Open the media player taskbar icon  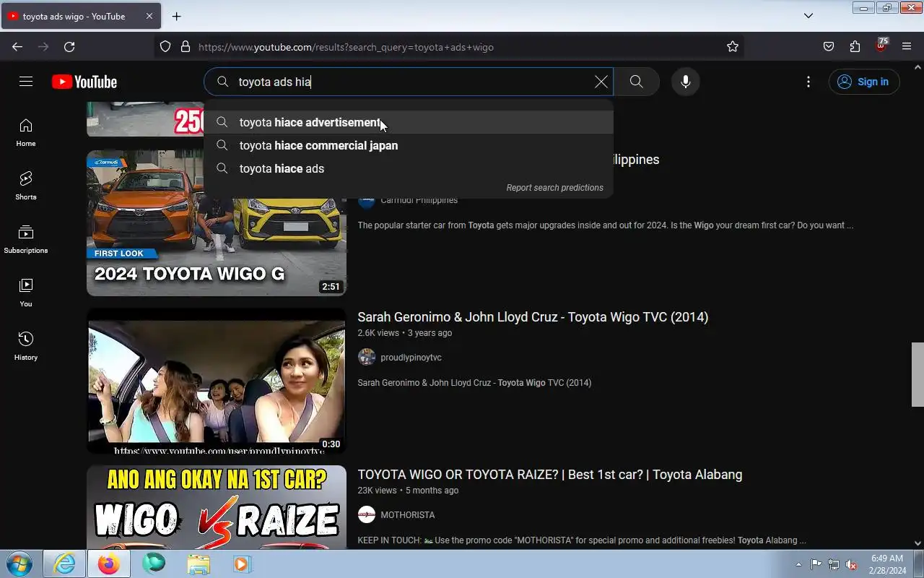242,564
